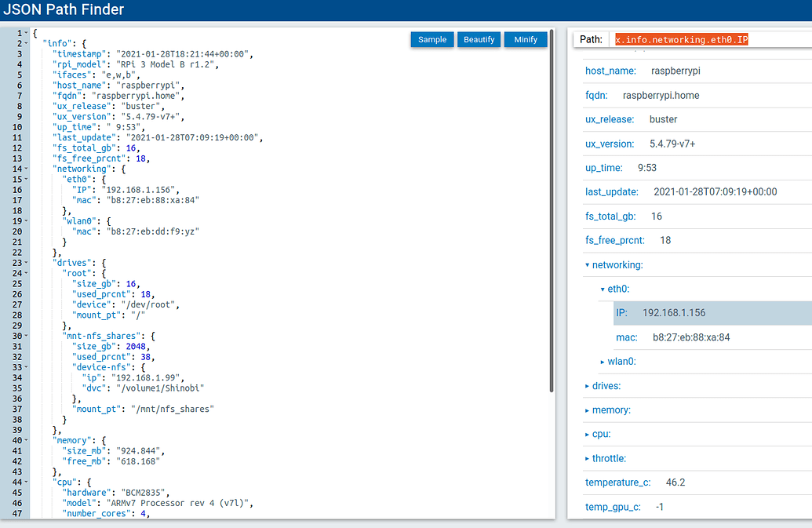Viewport: 812px width, 528px height.
Task: Expand the cpu node
Action: [587, 434]
